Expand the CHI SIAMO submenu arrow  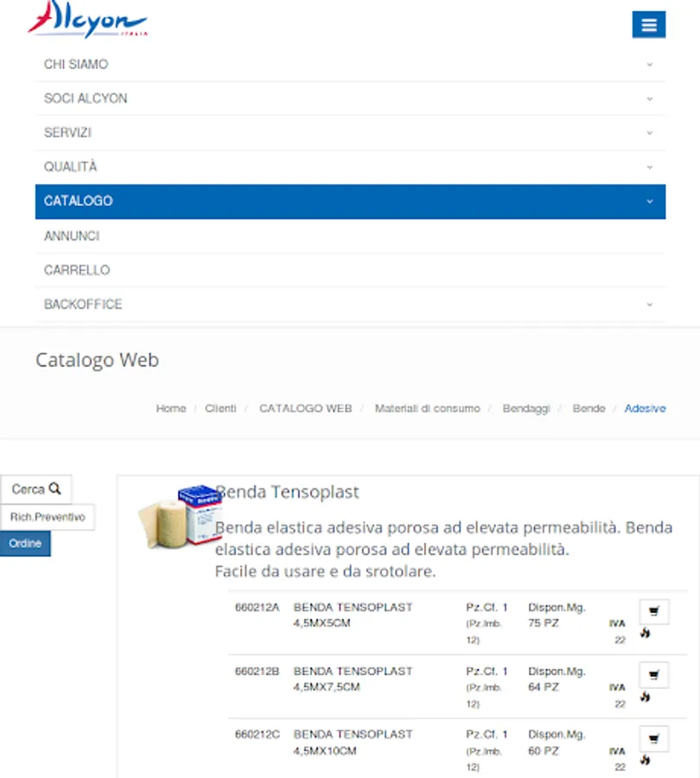pos(649,65)
